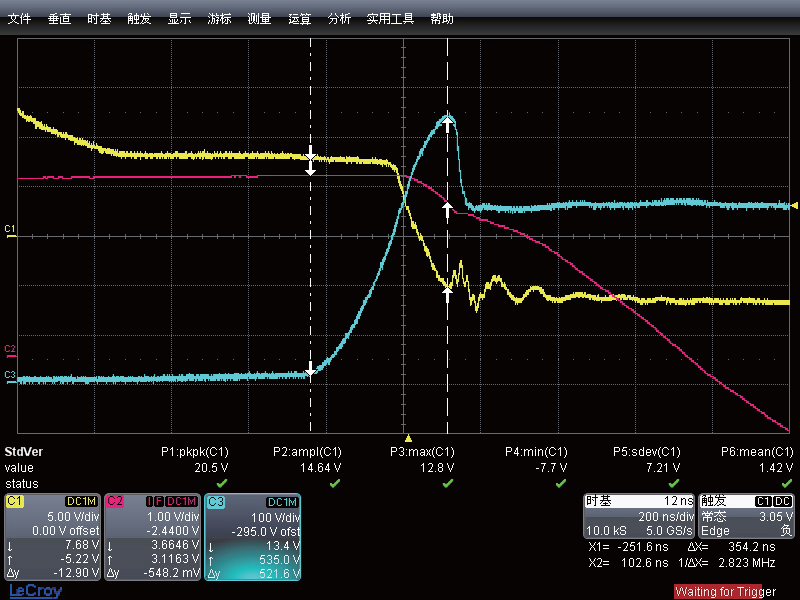Click the LeCroy logo link
Viewport: 800px width, 600px height.
click(36, 591)
